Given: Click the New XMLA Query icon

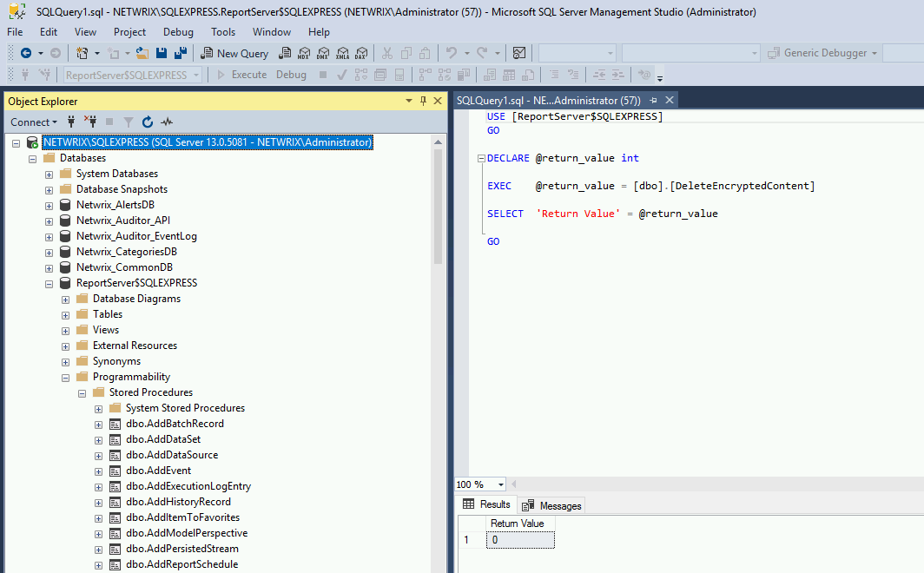Looking at the screenshot, I should pyautogui.click(x=343, y=53).
